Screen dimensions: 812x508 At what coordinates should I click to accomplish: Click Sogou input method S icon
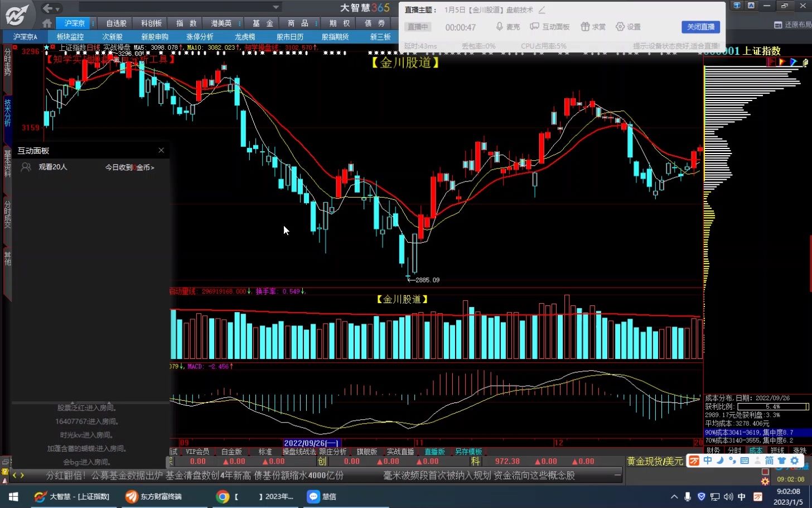tap(694, 461)
